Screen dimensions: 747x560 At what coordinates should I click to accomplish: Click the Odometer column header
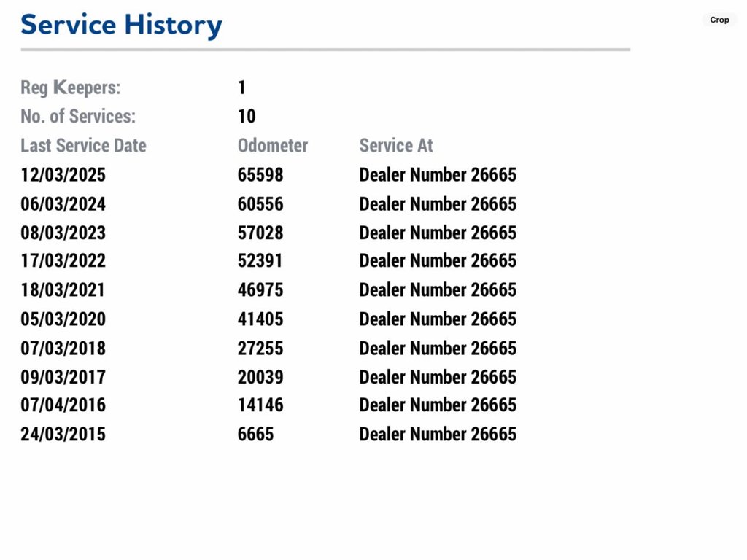pos(273,146)
